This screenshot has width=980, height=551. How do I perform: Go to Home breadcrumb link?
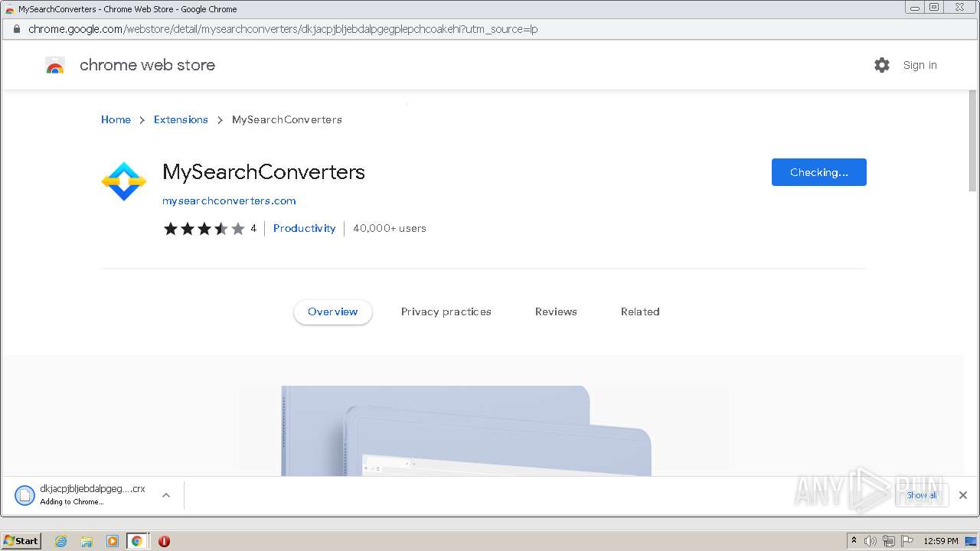point(116,119)
